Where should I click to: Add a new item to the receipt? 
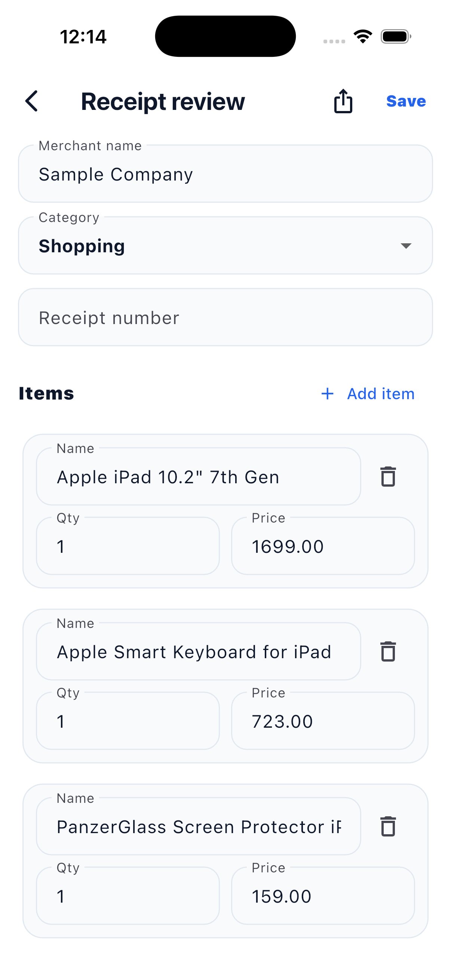click(380, 394)
